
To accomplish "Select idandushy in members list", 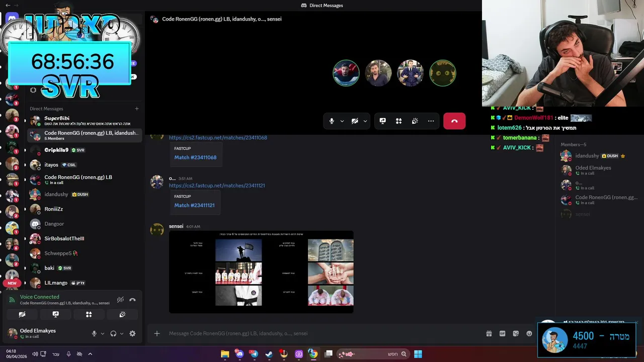I will 599,156.
